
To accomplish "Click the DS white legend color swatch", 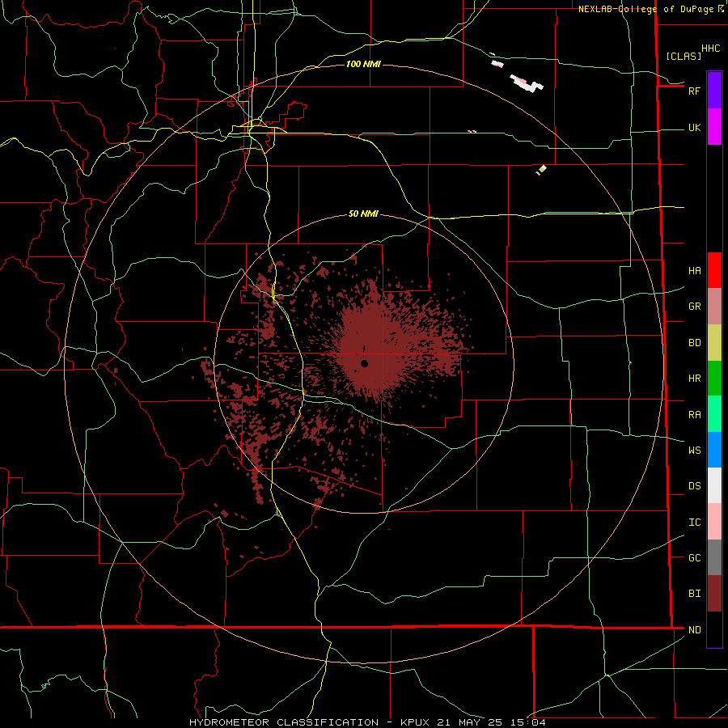I will point(714,485).
